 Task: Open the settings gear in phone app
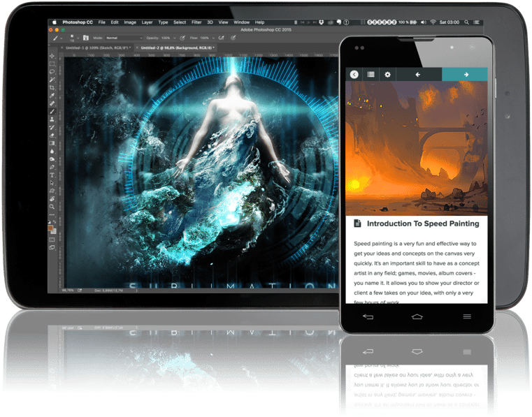tap(387, 74)
